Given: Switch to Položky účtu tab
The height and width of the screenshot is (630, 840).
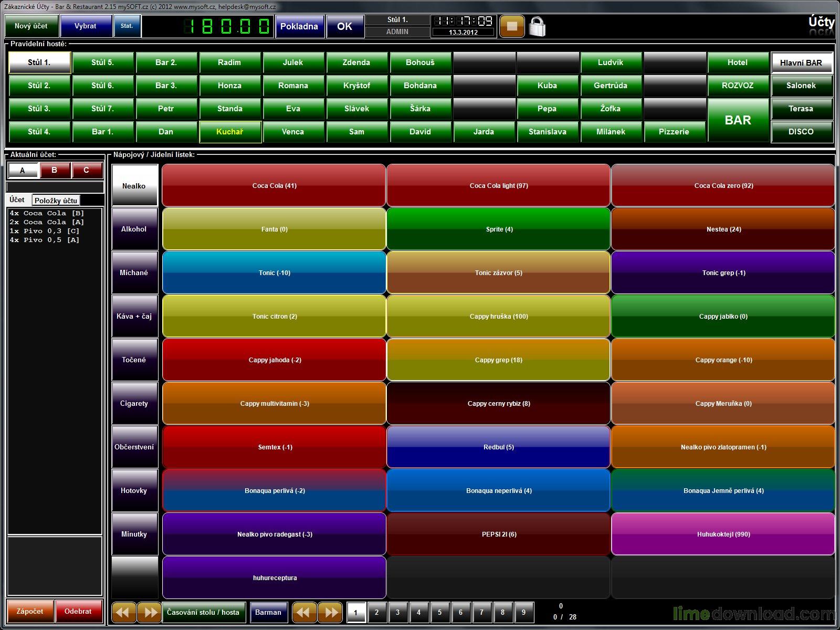Looking at the screenshot, I should [56, 200].
